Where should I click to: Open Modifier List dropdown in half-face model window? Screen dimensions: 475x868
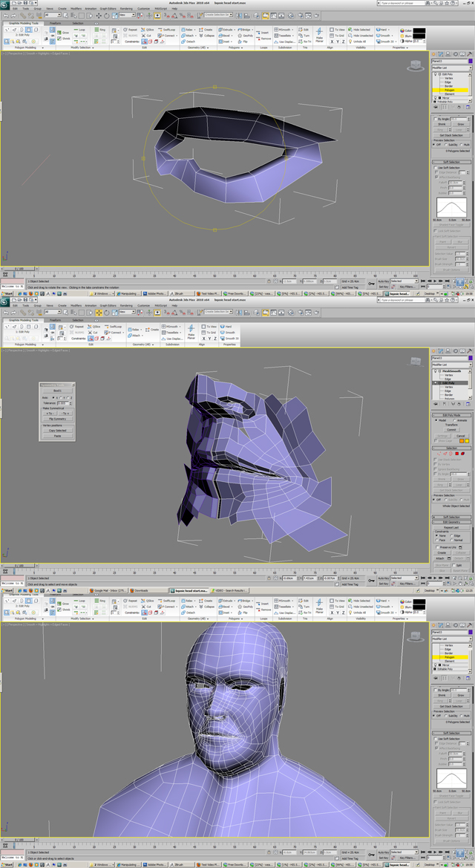(x=452, y=365)
